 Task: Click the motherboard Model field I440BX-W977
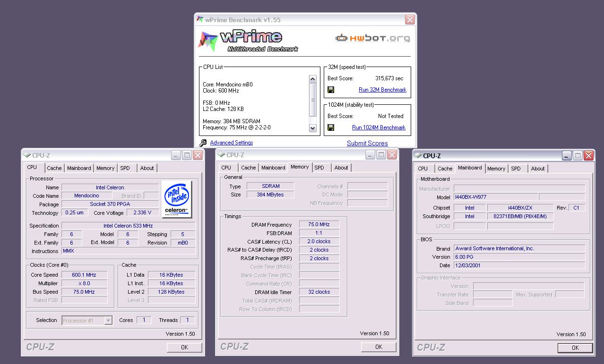click(x=495, y=197)
